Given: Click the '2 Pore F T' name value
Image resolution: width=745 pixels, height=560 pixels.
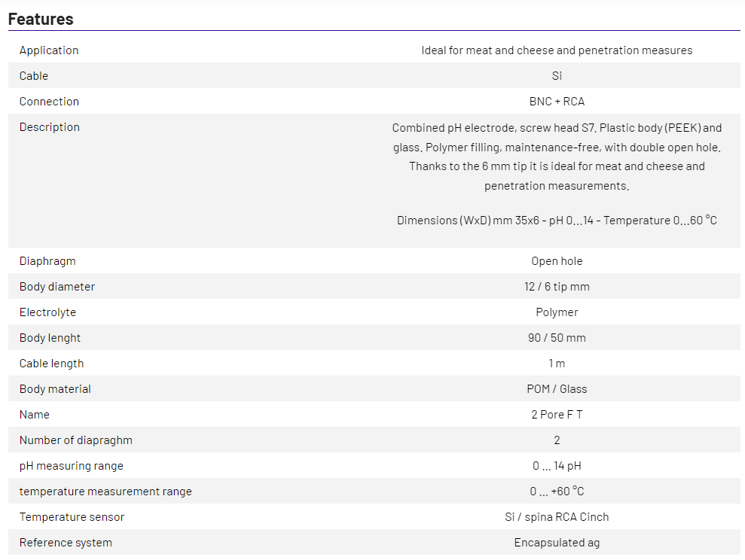Looking at the screenshot, I should pos(557,415).
